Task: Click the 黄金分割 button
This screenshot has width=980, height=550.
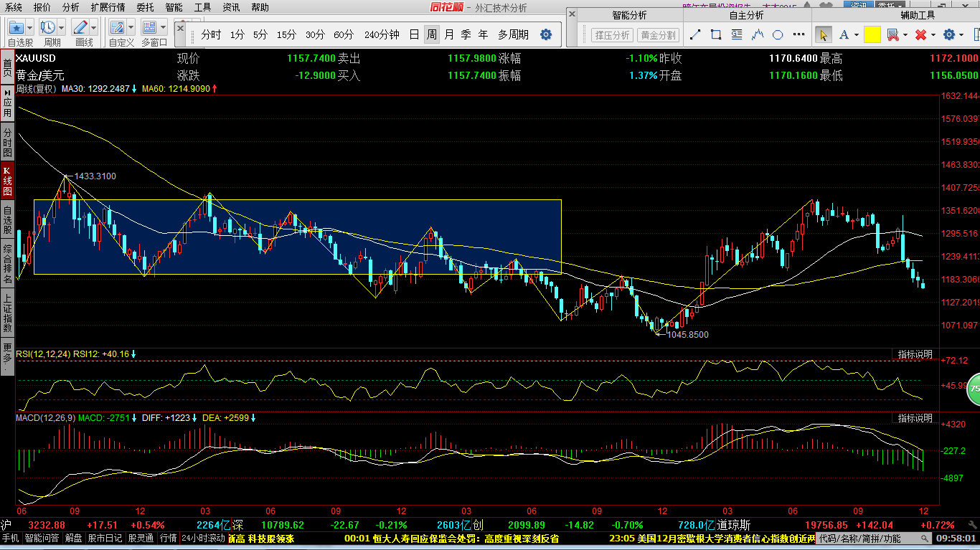Action: pos(658,34)
